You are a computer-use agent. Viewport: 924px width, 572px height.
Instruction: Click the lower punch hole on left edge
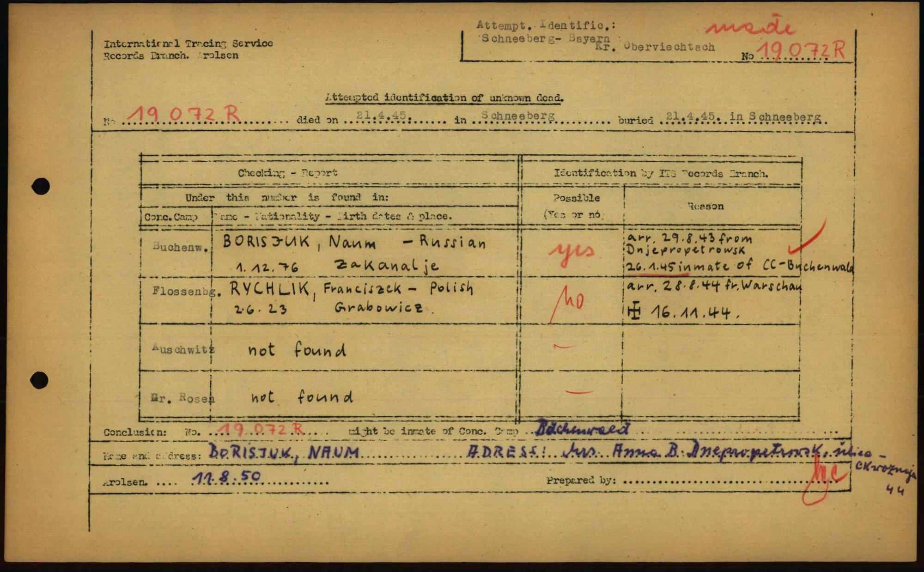[39, 380]
